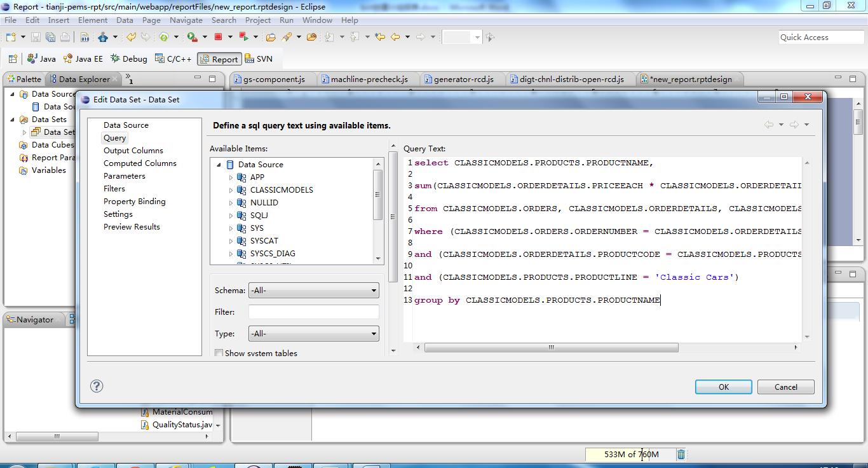Select the Report perspective button
The width and height of the screenshot is (868, 468).
pos(219,59)
